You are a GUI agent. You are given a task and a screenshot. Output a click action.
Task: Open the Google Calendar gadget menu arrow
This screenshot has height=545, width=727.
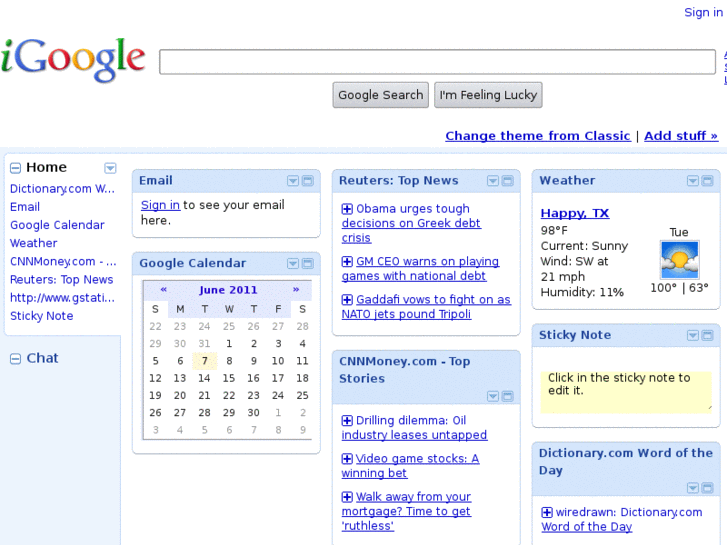[293, 263]
